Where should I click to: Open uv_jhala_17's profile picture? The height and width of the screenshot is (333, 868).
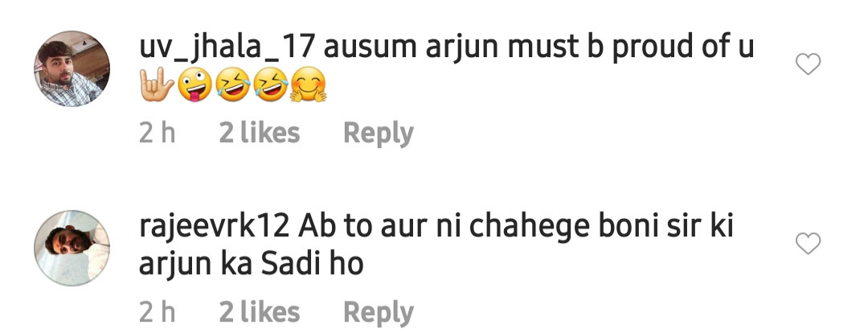point(72,68)
